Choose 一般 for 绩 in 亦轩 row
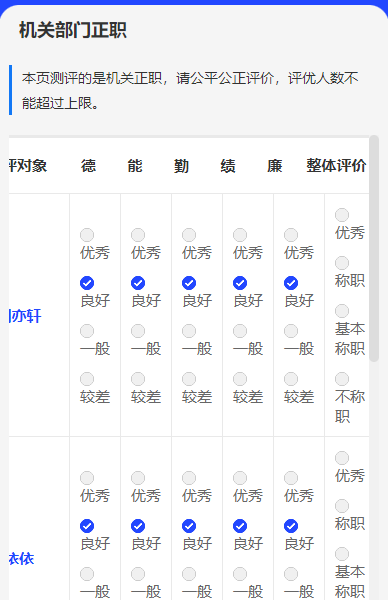 (x=240, y=331)
